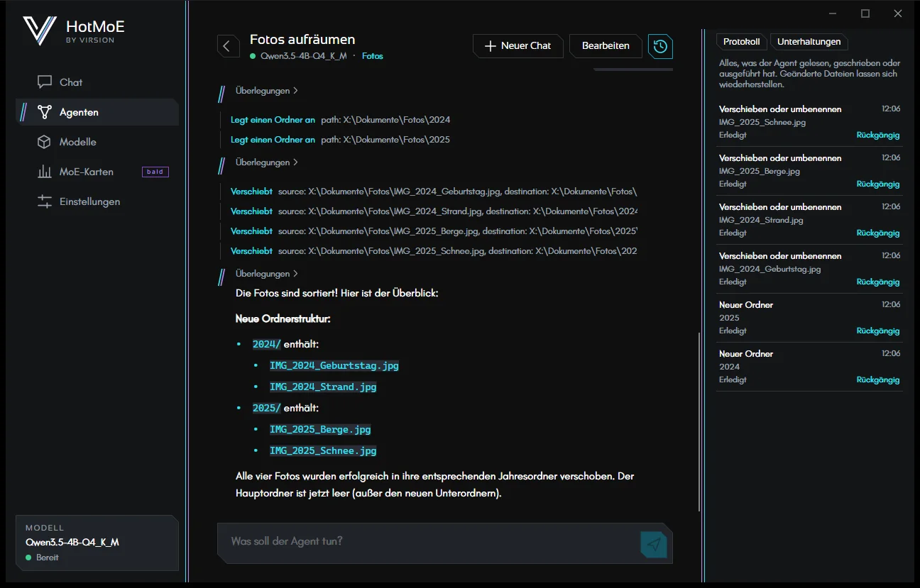
Task: Click 'IMG_2025_Schnee.jpg' in the summary list
Action: (x=323, y=450)
